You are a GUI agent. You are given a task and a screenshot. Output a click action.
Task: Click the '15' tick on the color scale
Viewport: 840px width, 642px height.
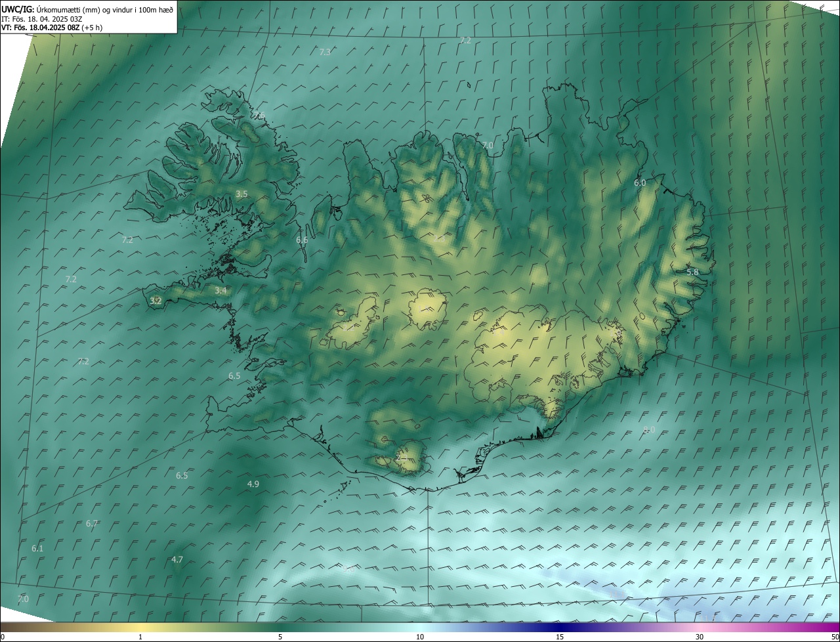pos(560,637)
